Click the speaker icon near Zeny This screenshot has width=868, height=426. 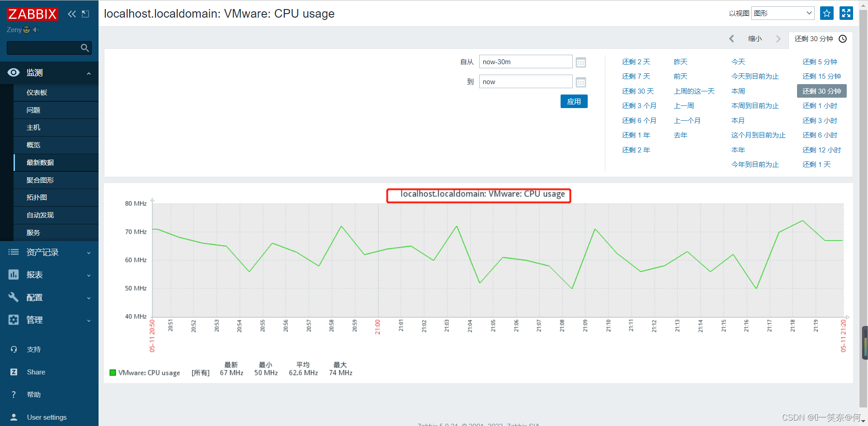[x=36, y=30]
